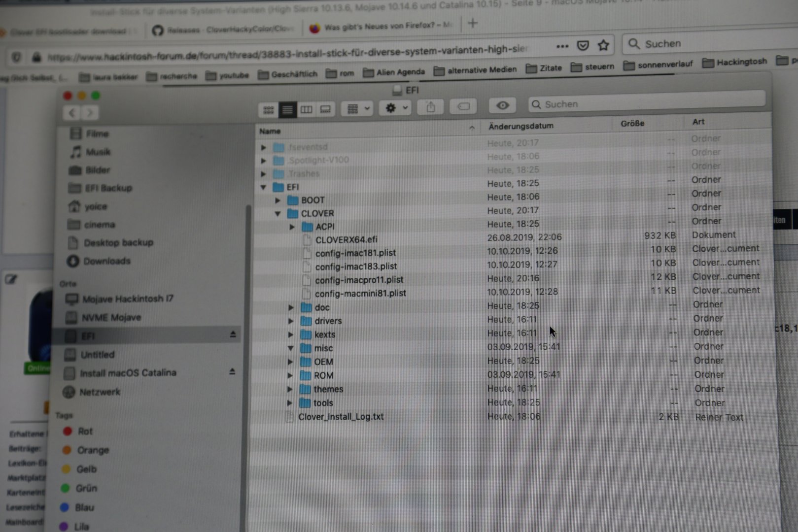This screenshot has width=798, height=532.
Task: Open Firefox page actions menu
Action: click(562, 46)
